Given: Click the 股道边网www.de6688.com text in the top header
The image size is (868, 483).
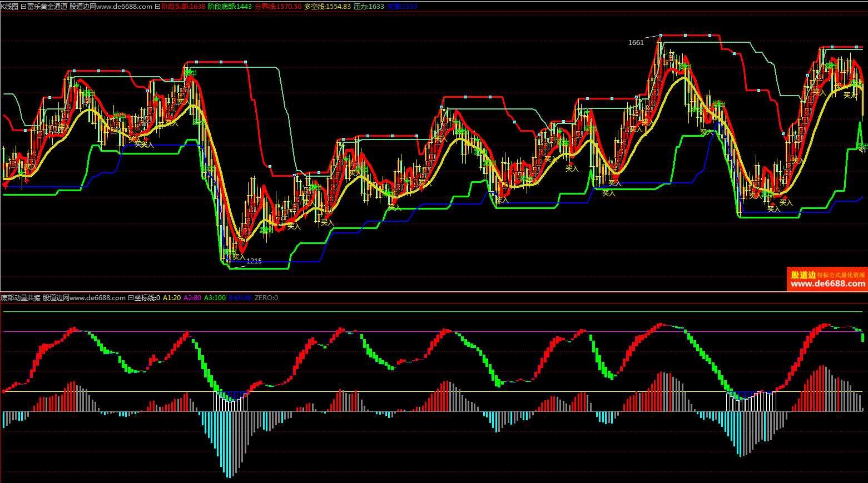Looking at the screenshot, I should [111, 7].
